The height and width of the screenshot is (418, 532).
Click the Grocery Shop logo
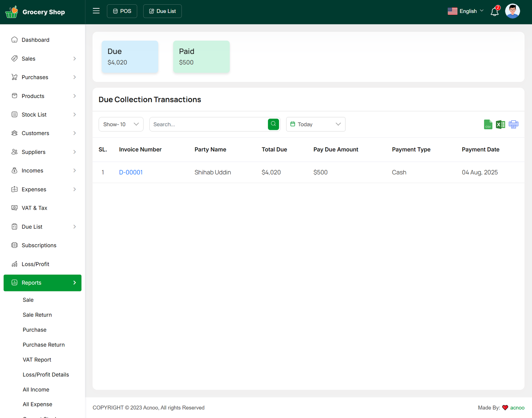coord(35,12)
